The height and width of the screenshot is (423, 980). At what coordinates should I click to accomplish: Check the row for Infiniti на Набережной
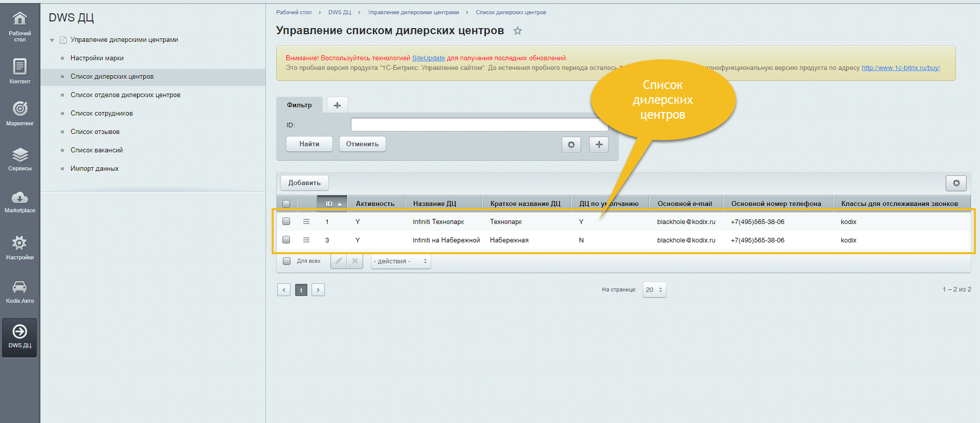[286, 240]
